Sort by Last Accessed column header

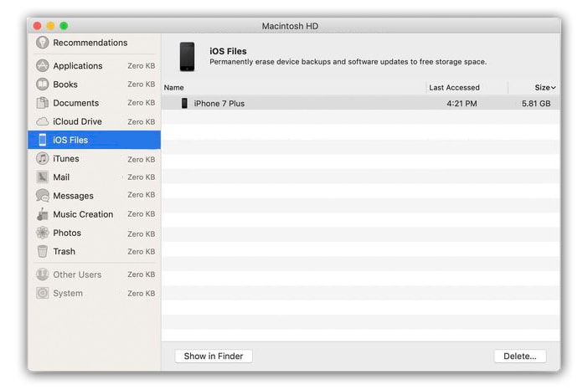pos(454,87)
